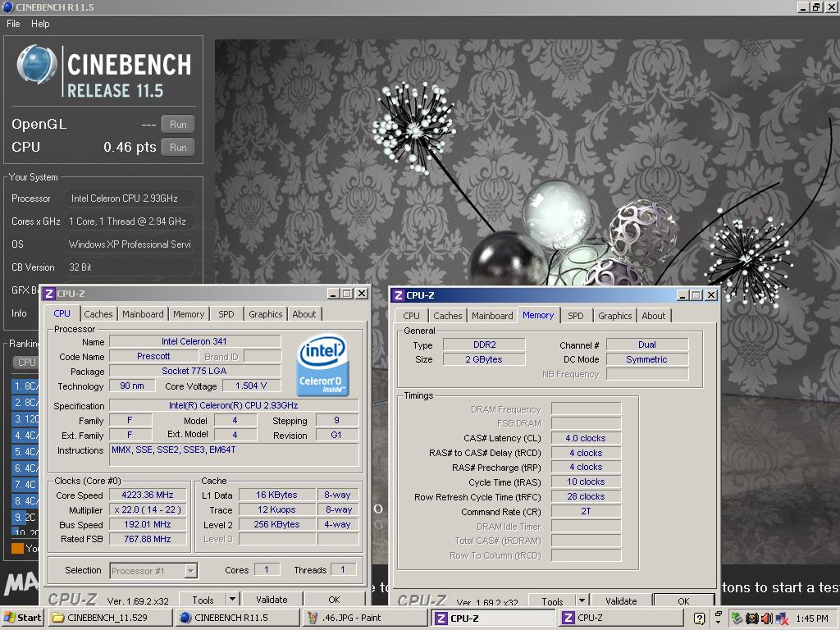The height and width of the screenshot is (630, 840).
Task: Click Tools button in left CPU-Z window
Action: click(x=203, y=600)
